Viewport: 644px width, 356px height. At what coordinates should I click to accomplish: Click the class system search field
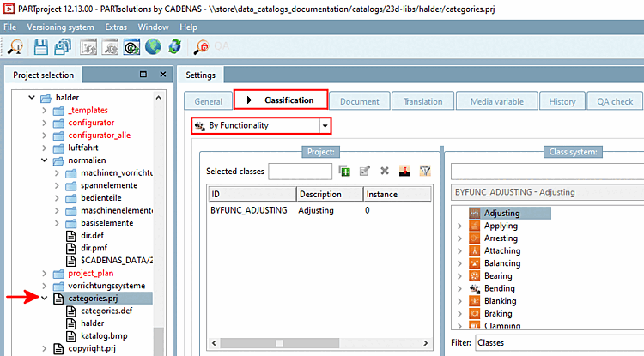point(548,172)
